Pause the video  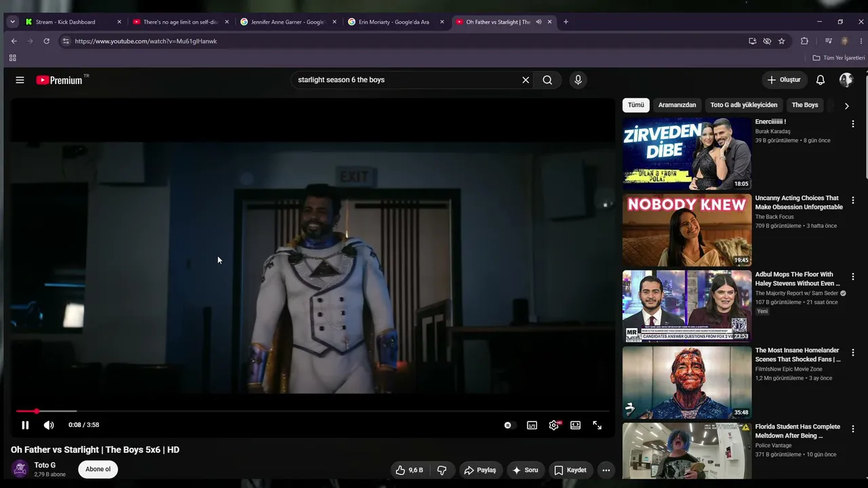tap(25, 425)
